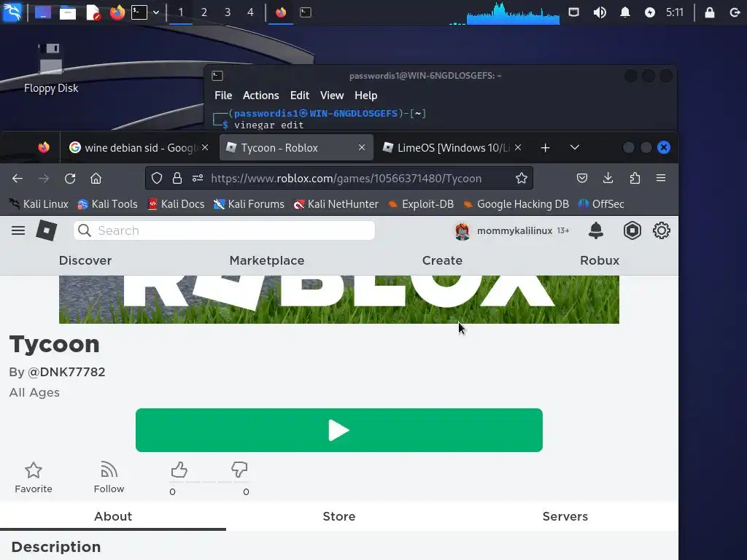Go back to the previous page
Viewport: 747px width, 560px height.
click(18, 178)
